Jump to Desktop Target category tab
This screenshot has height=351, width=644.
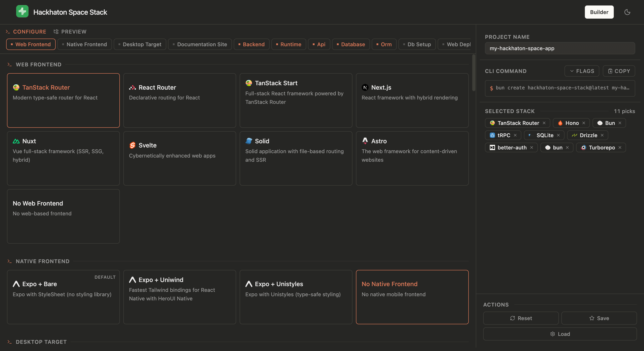[140, 44]
